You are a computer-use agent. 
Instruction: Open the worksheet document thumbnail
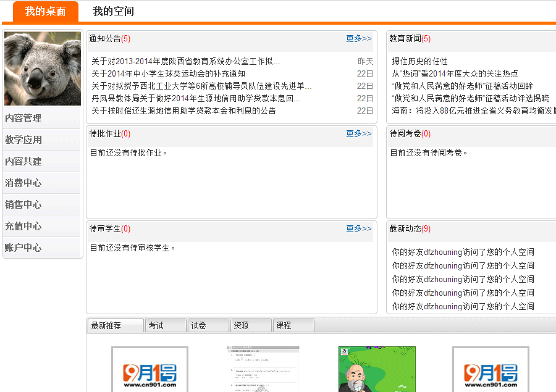(x=263, y=369)
